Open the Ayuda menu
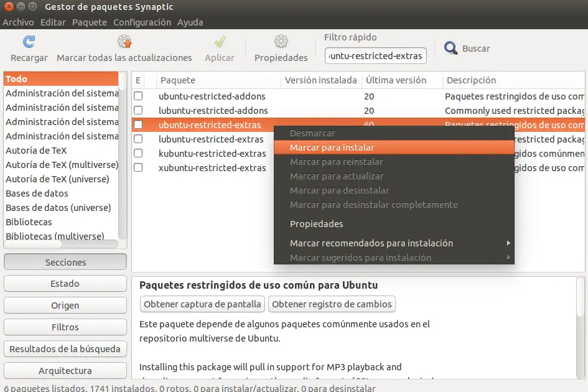588x392 pixels. click(190, 22)
